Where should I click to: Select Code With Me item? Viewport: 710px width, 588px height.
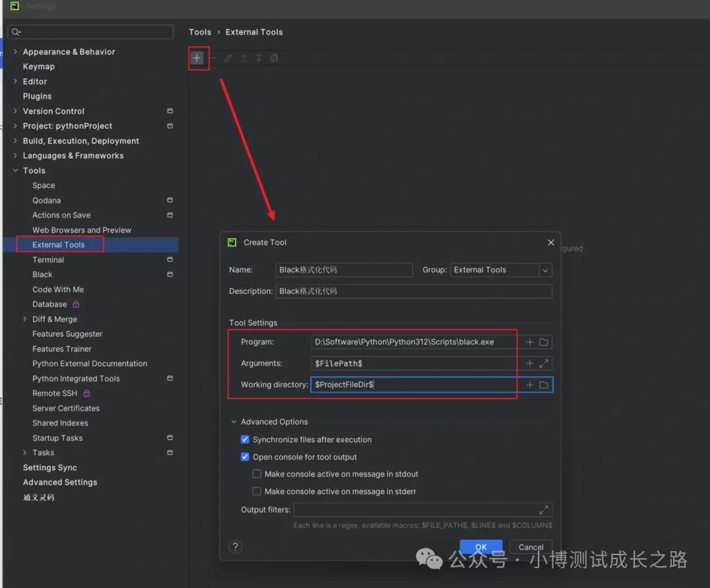[58, 289]
